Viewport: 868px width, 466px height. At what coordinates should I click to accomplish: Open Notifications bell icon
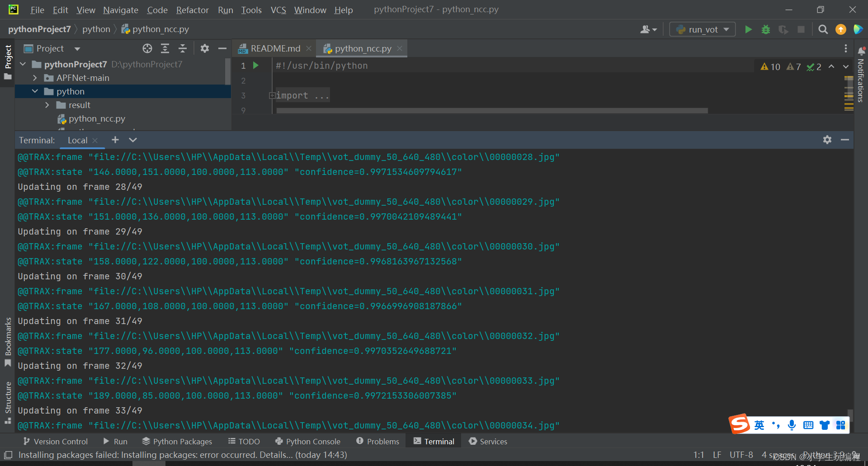(x=861, y=51)
